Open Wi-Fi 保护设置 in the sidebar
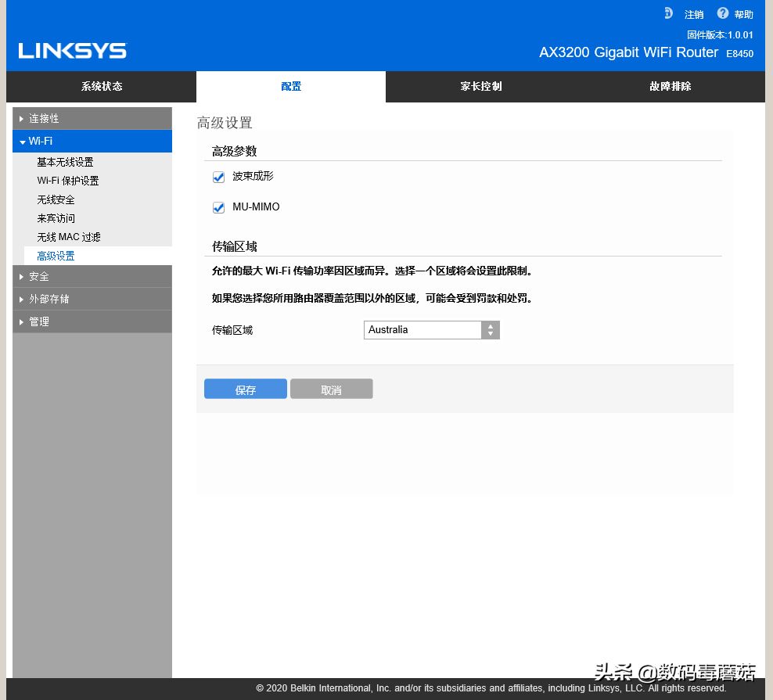773x700 pixels. click(68, 181)
